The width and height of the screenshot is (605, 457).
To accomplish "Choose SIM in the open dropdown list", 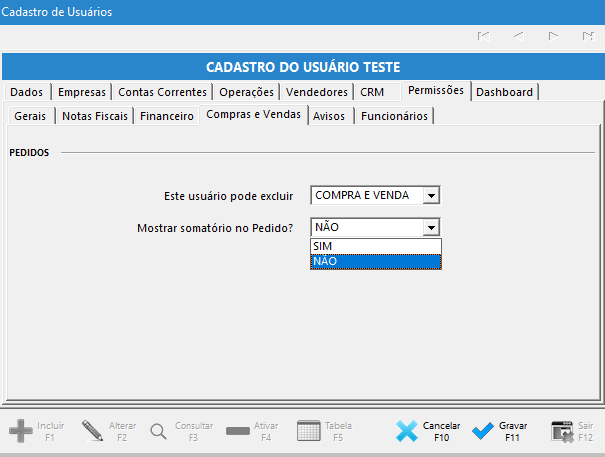I will pyautogui.click(x=376, y=246).
